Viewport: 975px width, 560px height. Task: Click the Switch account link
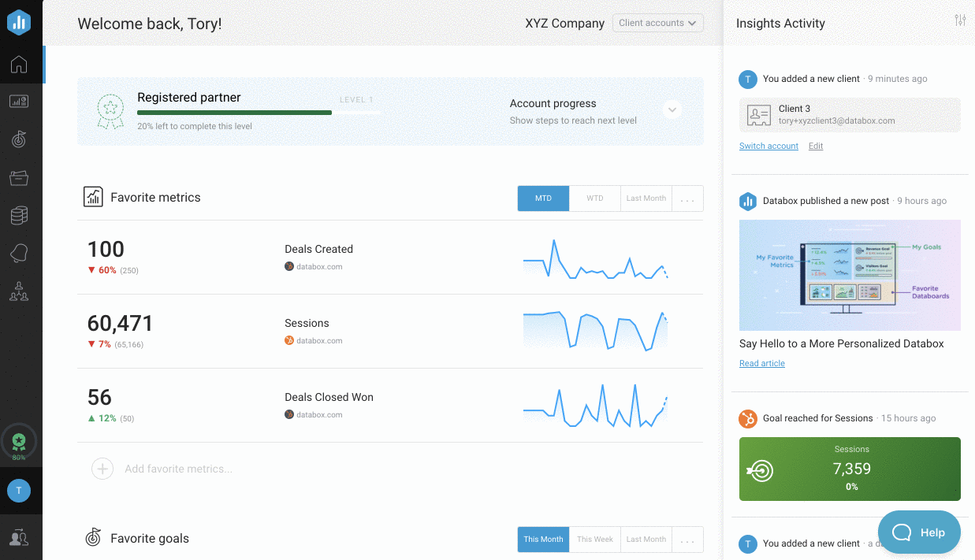pyautogui.click(x=768, y=146)
